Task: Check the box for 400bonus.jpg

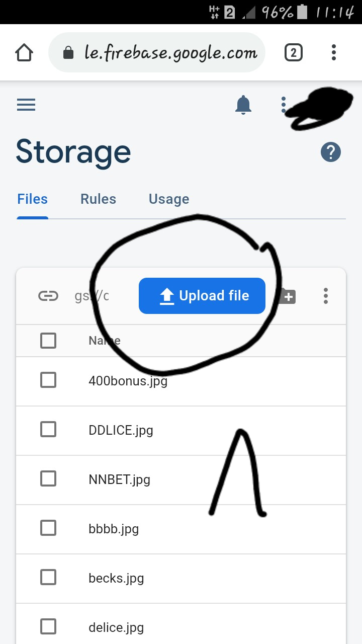Action: click(x=48, y=380)
